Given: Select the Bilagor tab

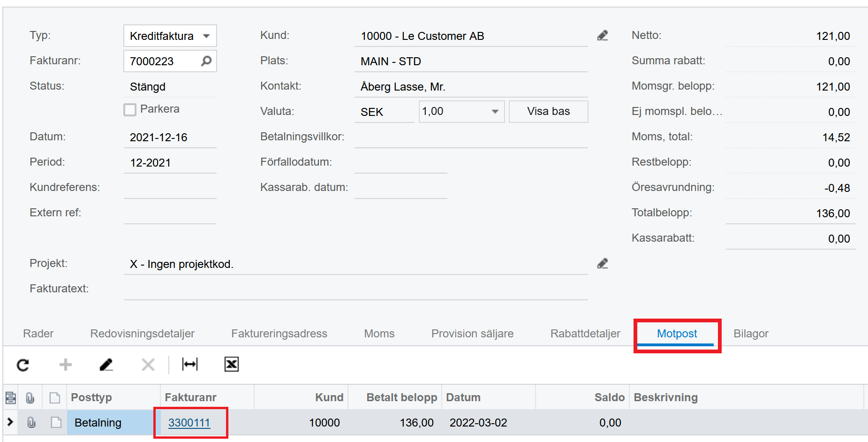Looking at the screenshot, I should click(751, 333).
